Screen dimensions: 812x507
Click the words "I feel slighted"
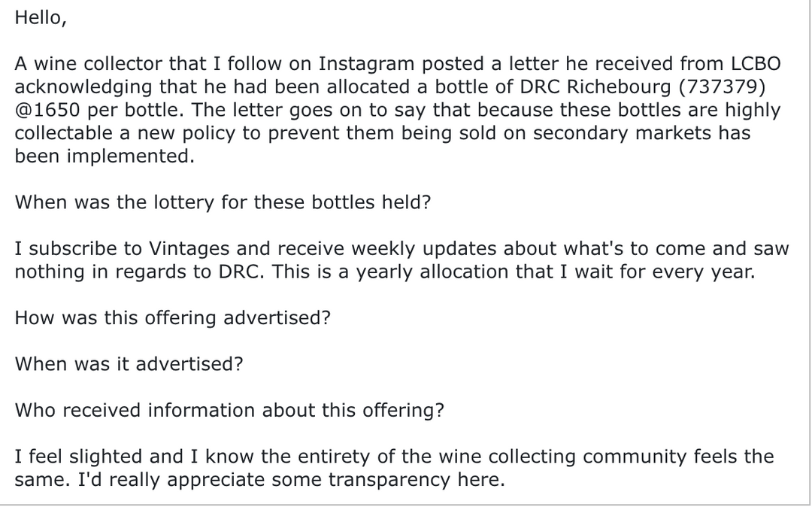[79, 457]
